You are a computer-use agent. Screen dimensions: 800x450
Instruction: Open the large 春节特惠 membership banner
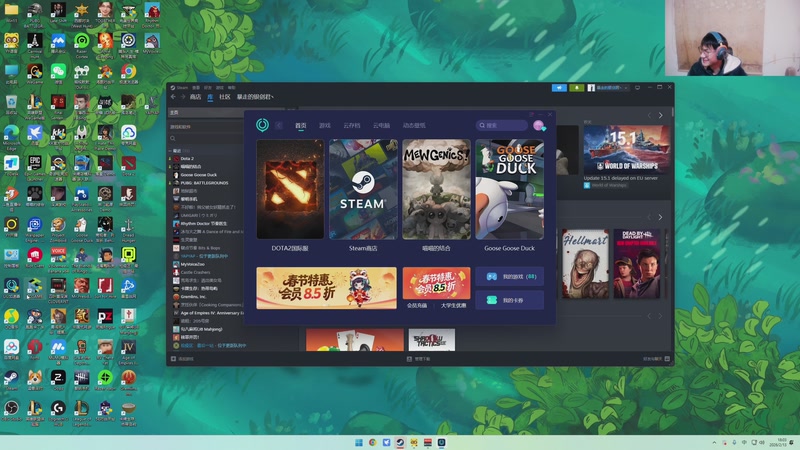326,288
